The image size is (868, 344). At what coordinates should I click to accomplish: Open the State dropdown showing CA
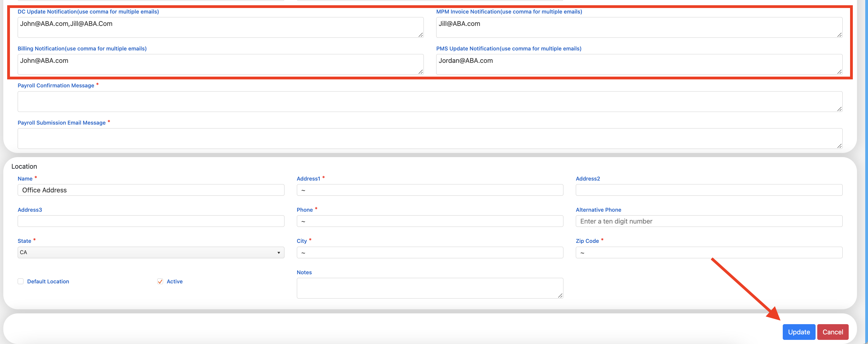151,252
